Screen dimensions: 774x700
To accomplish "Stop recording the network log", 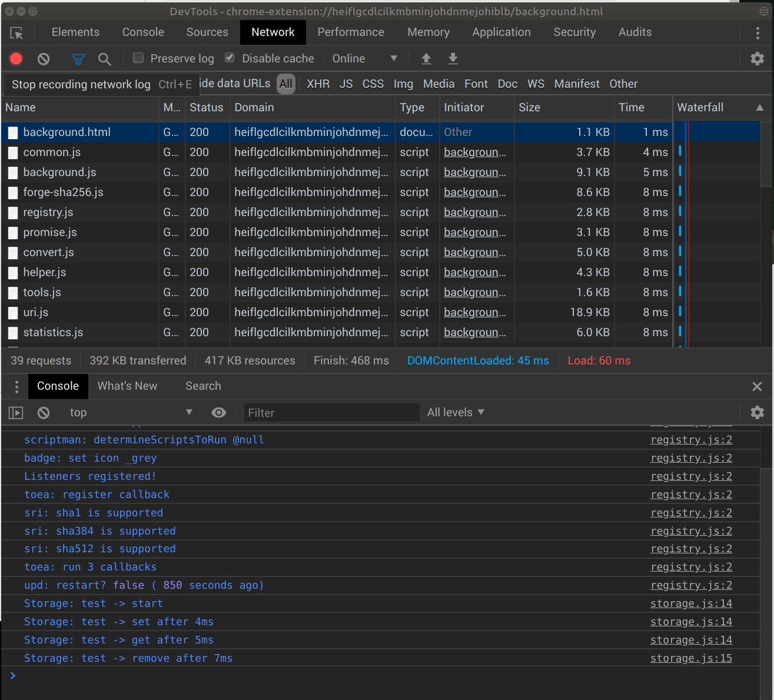I will [16, 58].
